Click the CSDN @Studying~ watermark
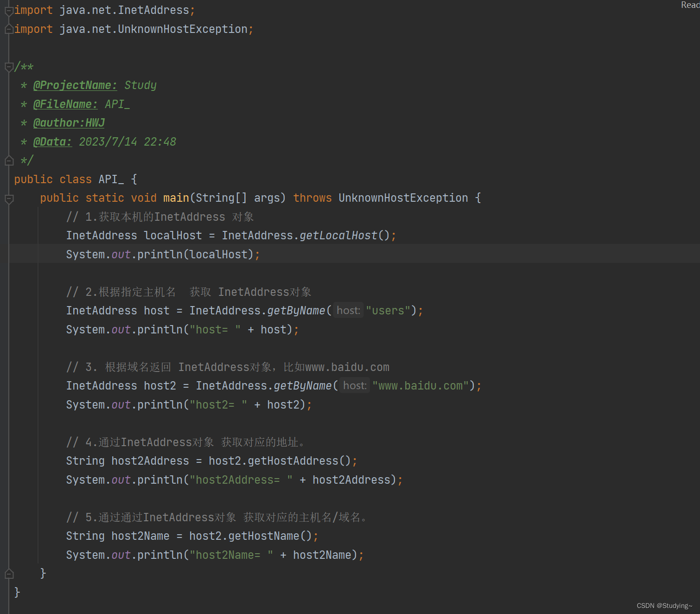 pos(664,605)
